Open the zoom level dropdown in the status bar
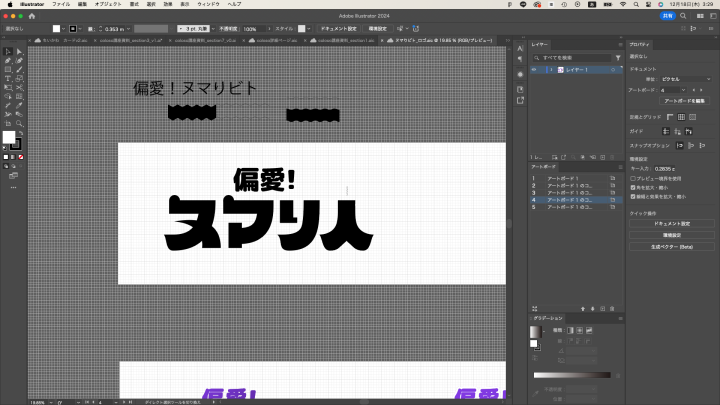720x405 pixels. pyautogui.click(x=51, y=402)
